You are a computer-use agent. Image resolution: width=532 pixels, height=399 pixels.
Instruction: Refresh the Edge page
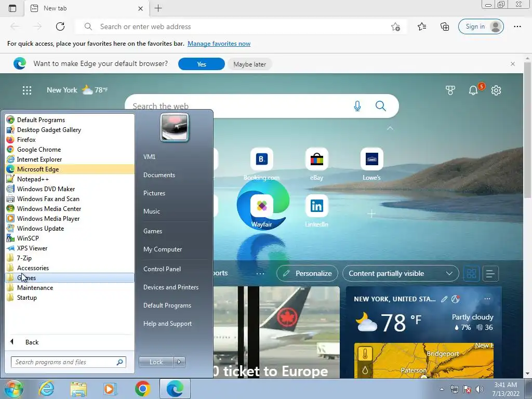pyautogui.click(x=60, y=26)
